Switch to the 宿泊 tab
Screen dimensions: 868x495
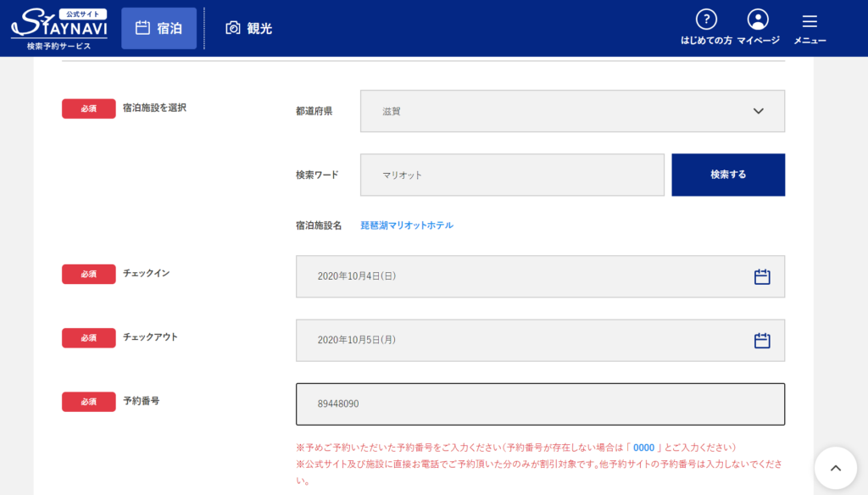tap(159, 28)
